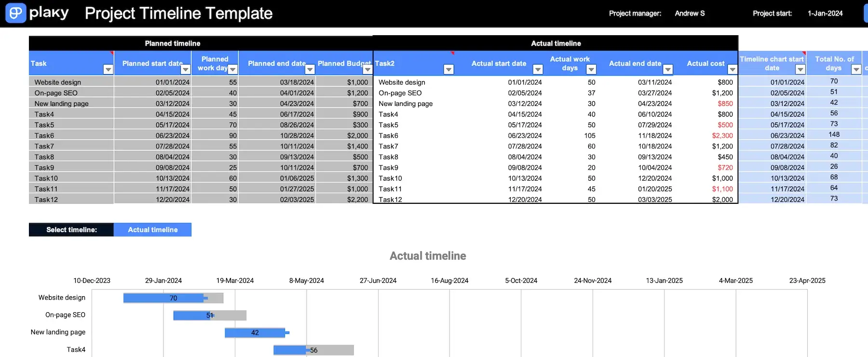Open the Actual cost filter dropdown

coord(732,69)
